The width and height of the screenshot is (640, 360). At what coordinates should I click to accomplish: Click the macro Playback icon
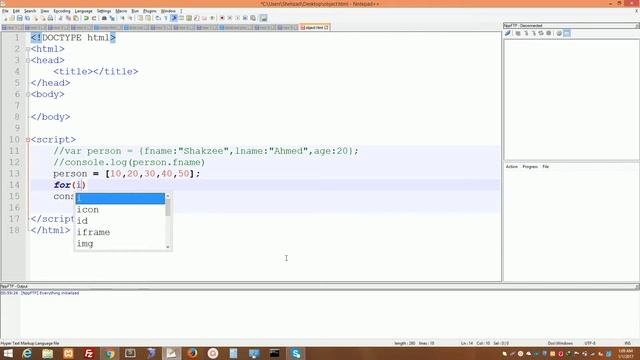point(238,18)
